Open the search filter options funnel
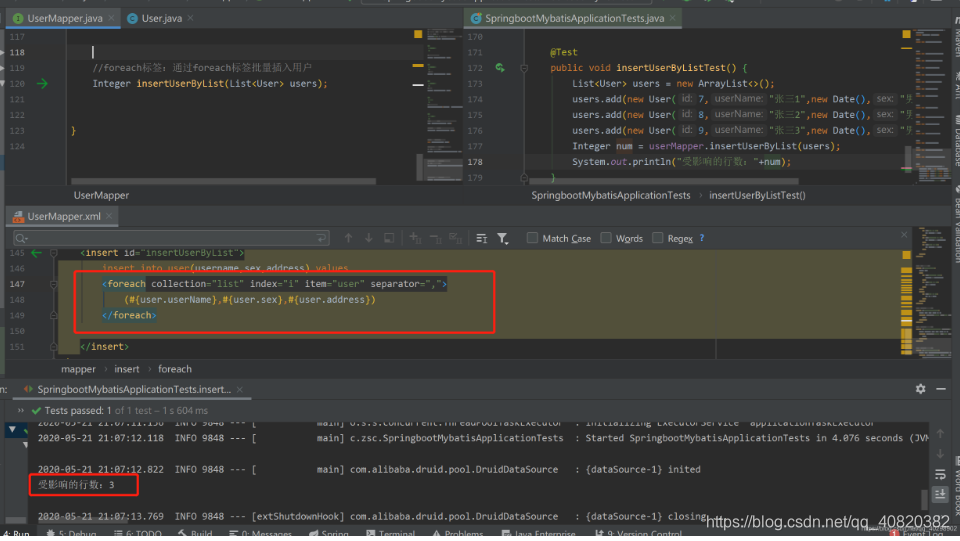This screenshot has width=960, height=541. [x=503, y=238]
